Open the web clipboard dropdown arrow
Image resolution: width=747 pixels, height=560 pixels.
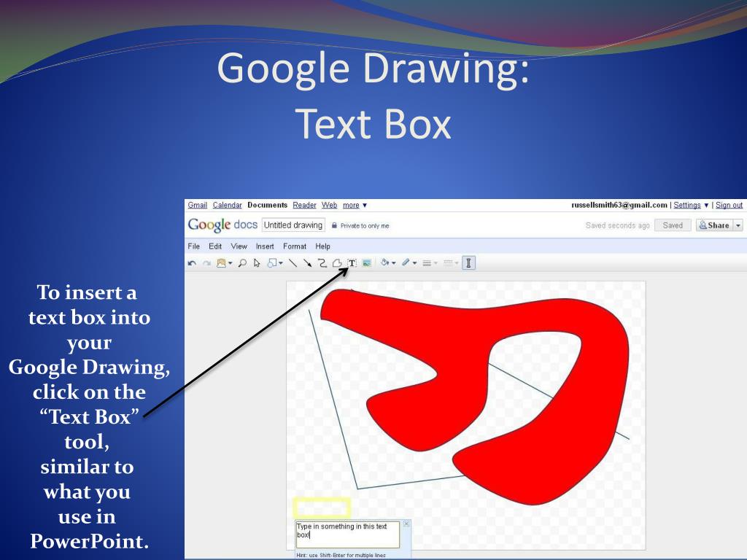[231, 262]
